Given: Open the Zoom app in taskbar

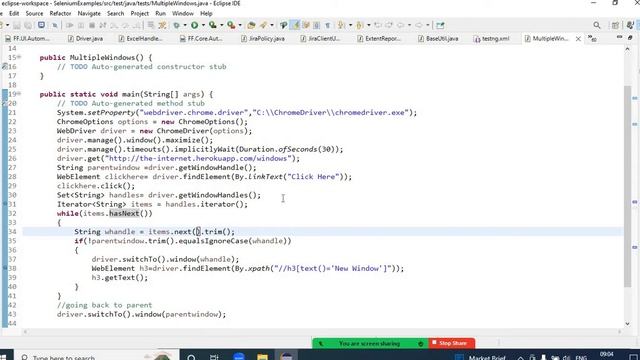Looking at the screenshot, I should point(239,357).
